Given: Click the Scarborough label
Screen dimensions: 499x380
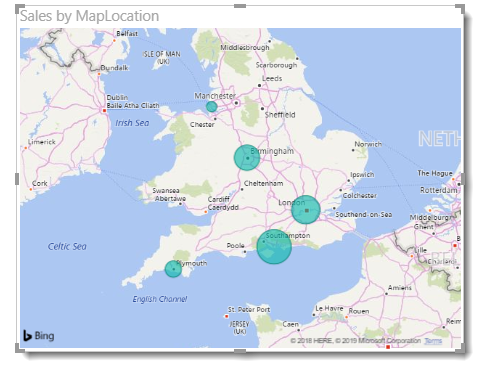Looking at the screenshot, I should [x=276, y=65].
